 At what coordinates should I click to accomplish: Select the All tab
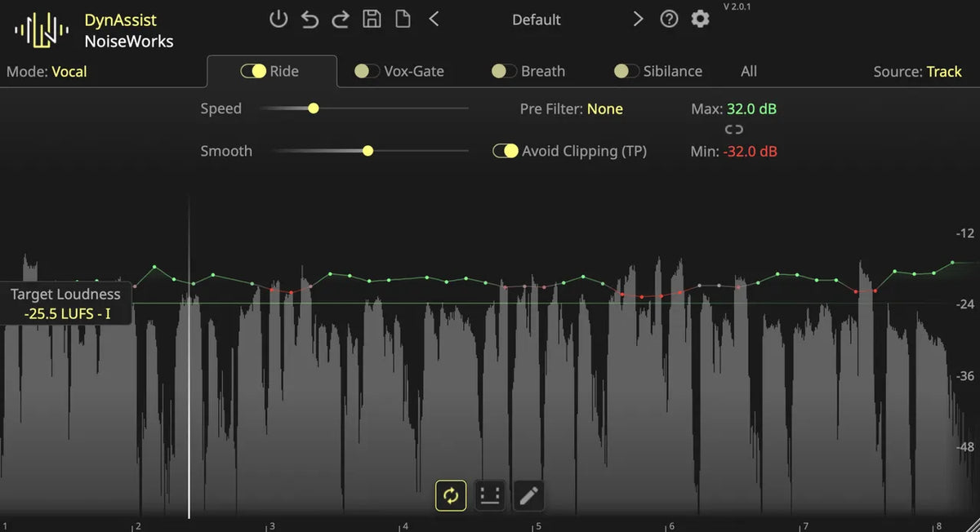[748, 71]
